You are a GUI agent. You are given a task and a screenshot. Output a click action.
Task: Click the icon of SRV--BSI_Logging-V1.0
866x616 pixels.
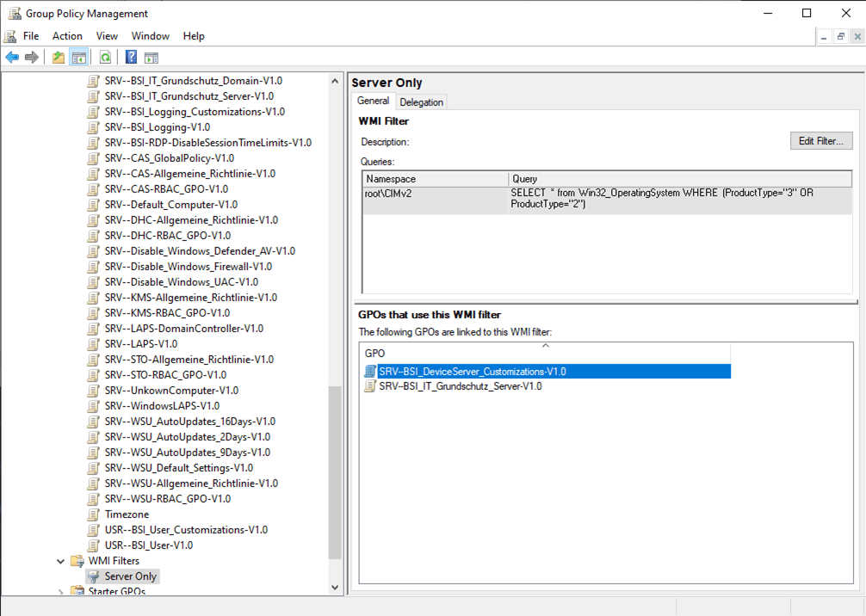(94, 127)
